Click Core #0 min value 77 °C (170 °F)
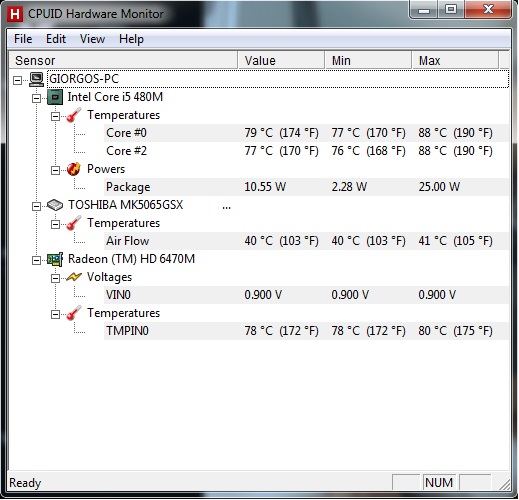 [369, 133]
